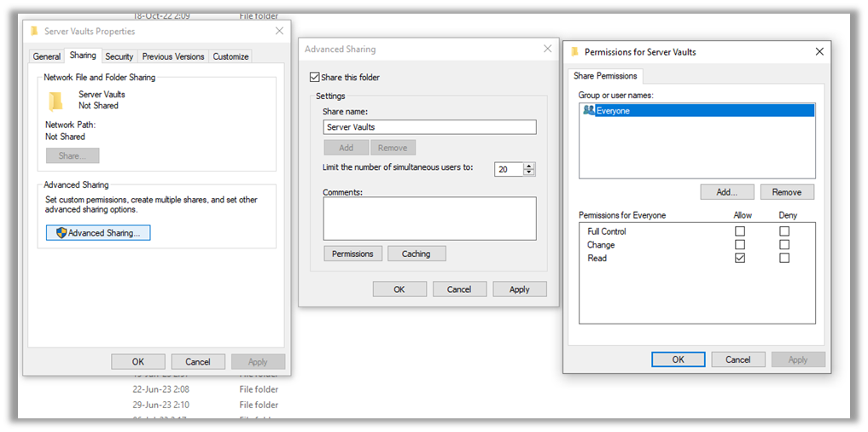Image resolution: width=868 pixels, height=432 pixels.
Task: Uncheck Allow for Read permission
Action: [x=740, y=258]
